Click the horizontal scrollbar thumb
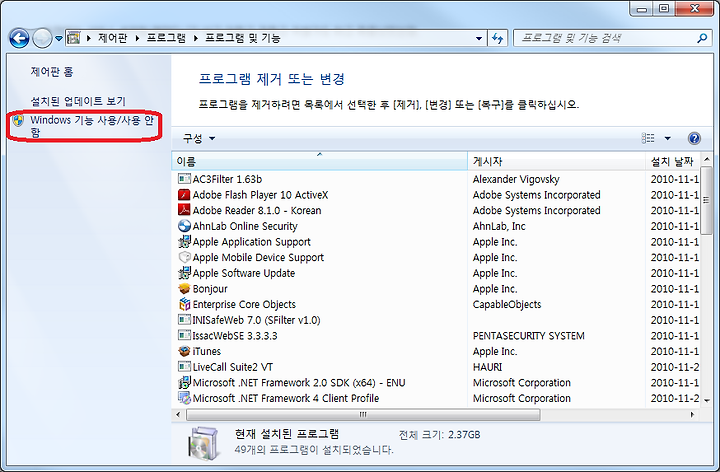 [x=363, y=415]
